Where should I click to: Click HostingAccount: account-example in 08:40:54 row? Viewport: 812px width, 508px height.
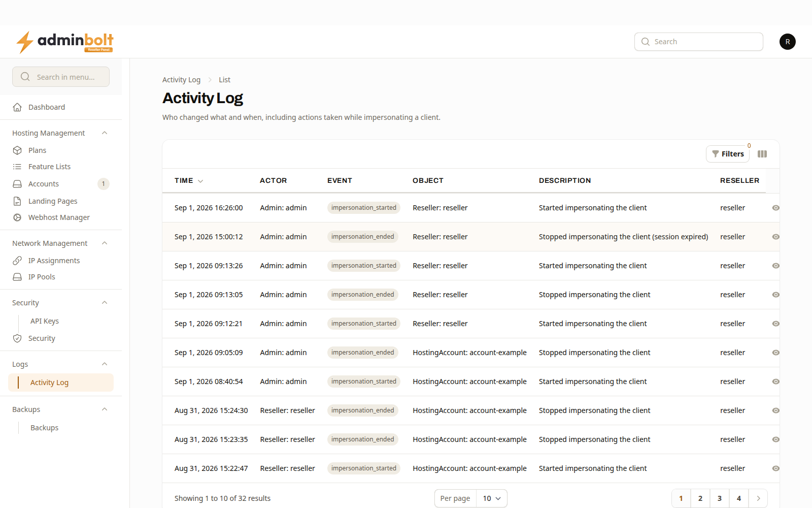(469, 382)
